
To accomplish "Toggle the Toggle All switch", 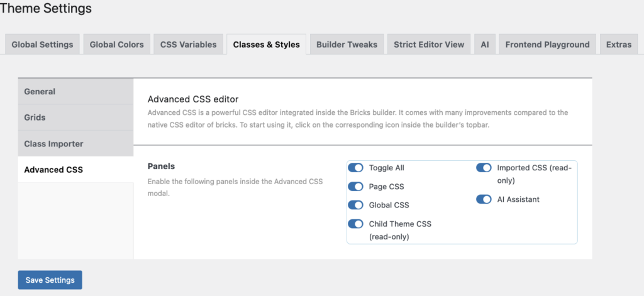I will (x=356, y=168).
